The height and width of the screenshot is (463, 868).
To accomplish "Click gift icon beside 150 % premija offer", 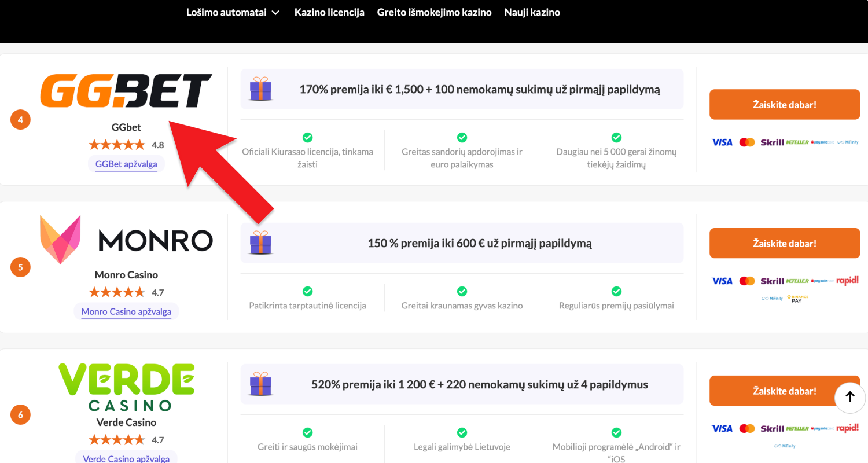I will pyautogui.click(x=260, y=242).
